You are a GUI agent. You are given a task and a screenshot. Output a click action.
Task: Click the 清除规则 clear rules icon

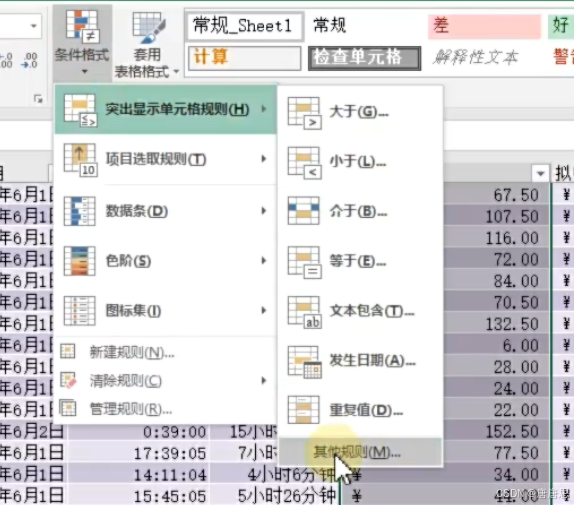point(68,380)
